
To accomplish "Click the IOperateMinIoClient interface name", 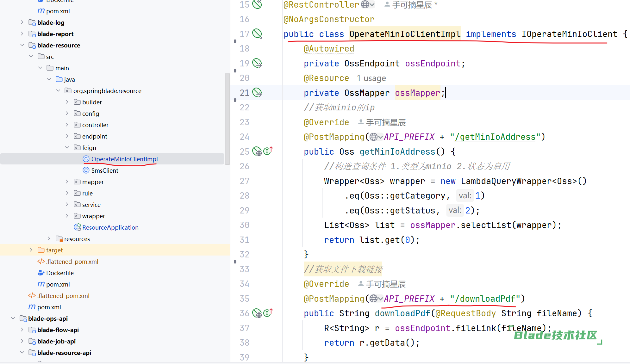I will click(570, 34).
